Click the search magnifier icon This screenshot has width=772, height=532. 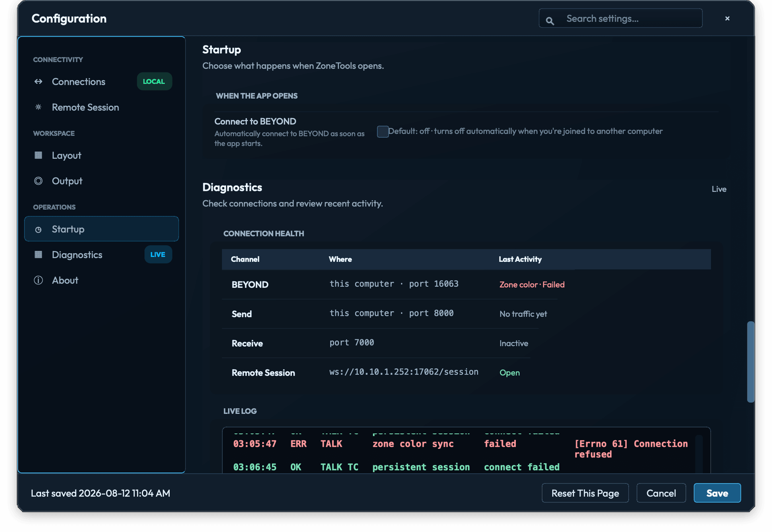coord(550,21)
